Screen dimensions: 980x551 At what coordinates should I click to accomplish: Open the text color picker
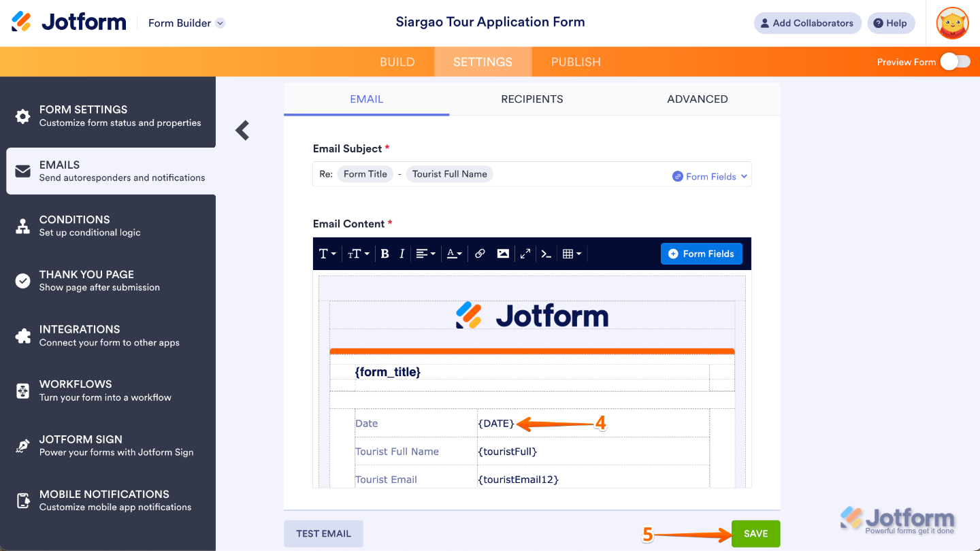pos(454,253)
